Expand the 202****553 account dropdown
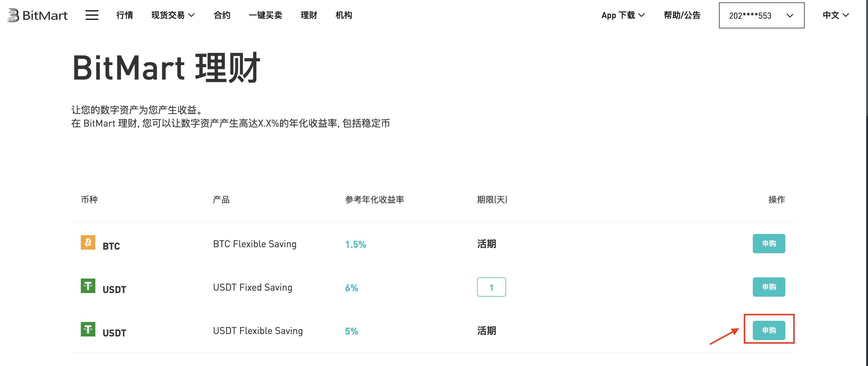The width and height of the screenshot is (868, 366). tap(762, 15)
